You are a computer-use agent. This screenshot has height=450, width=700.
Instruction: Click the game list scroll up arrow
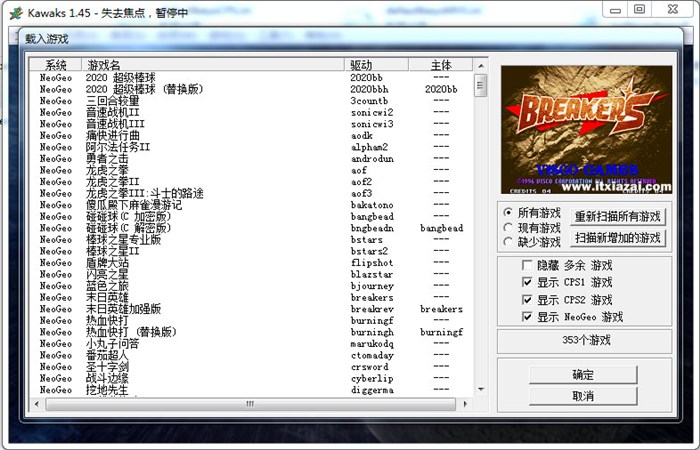tap(481, 66)
